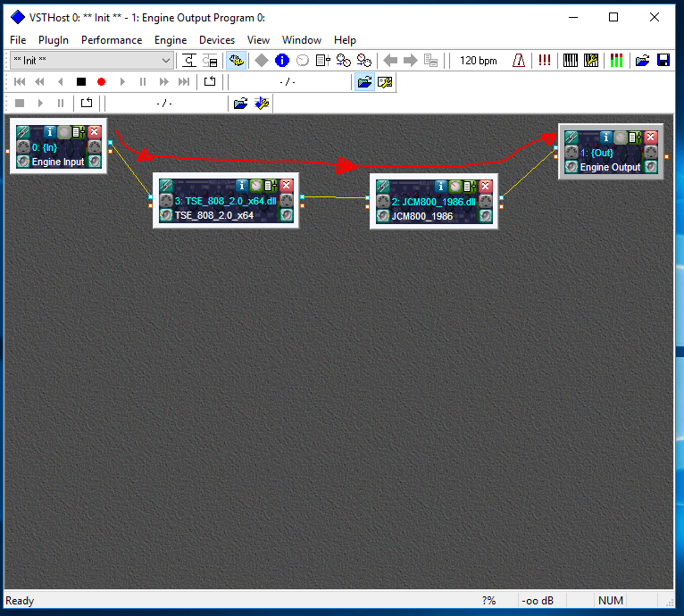Click the fast forward button in player toolbar

point(163,81)
